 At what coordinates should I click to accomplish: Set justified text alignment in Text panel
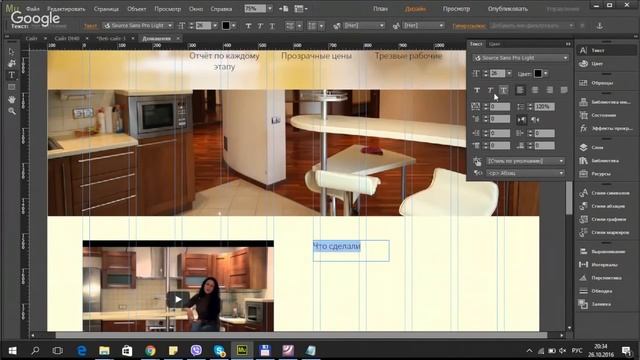pyautogui.click(x=564, y=90)
